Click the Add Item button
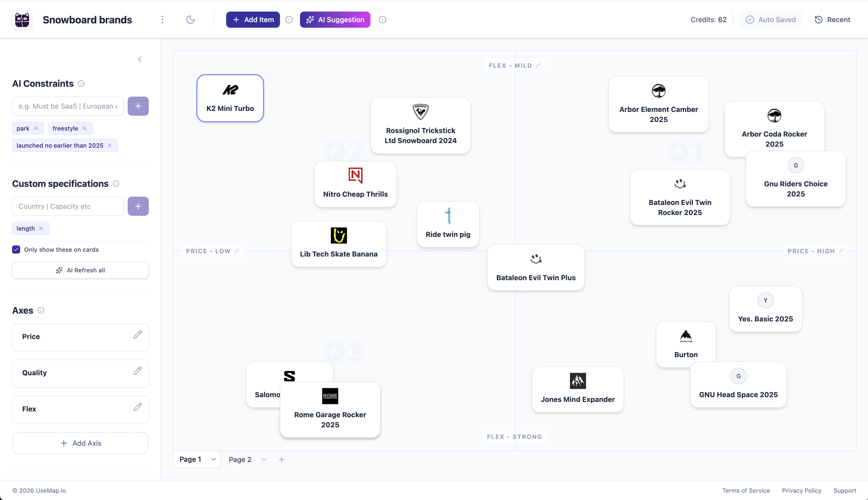Screen dimensions: 868x500 253,20
